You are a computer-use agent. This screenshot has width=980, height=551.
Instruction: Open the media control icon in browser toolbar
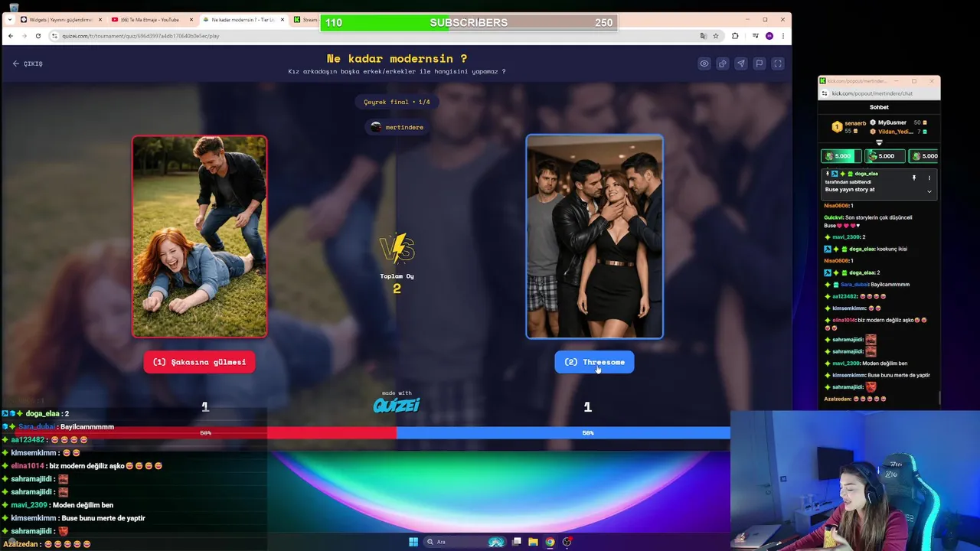pos(756,36)
